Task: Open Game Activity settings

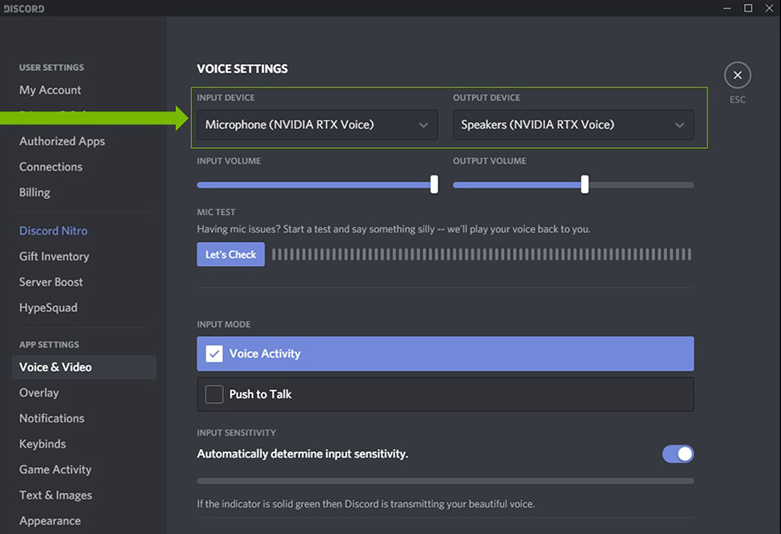Action: 55,470
